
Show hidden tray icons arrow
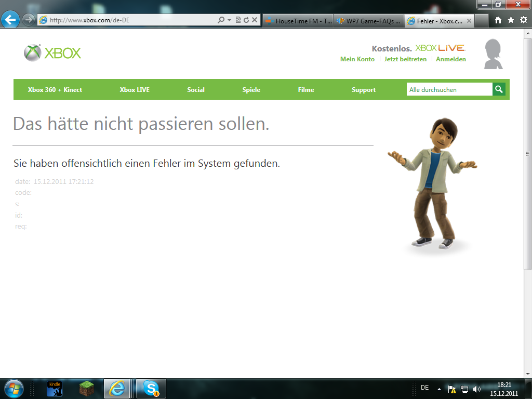coord(439,389)
